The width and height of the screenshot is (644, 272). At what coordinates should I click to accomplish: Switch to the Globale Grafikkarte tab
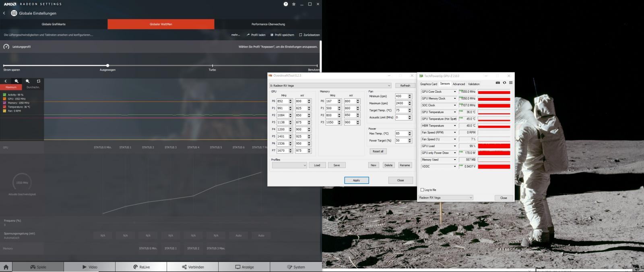54,24
